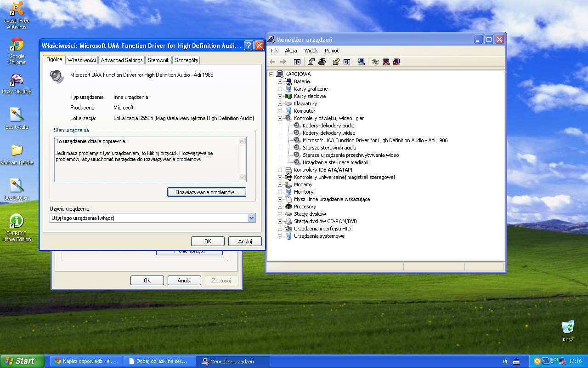This screenshot has width=588, height=368.
Task: Click Anuluj in the background dialog
Action: coord(184,280)
